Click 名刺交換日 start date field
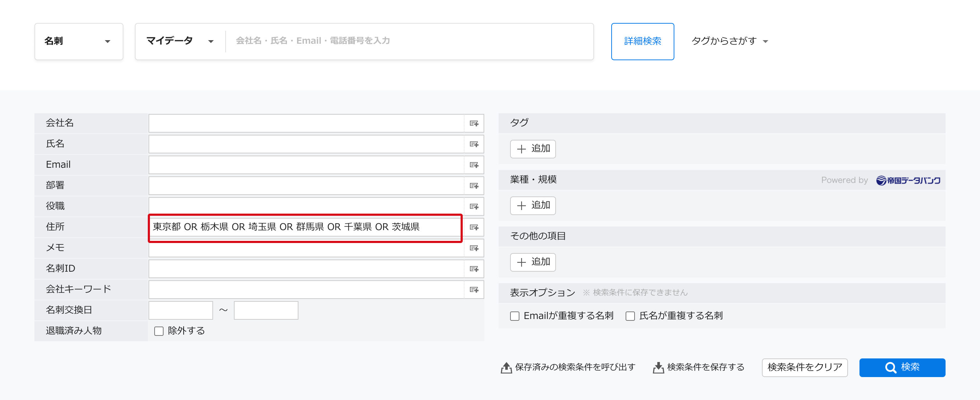This screenshot has height=400, width=980. click(x=181, y=310)
